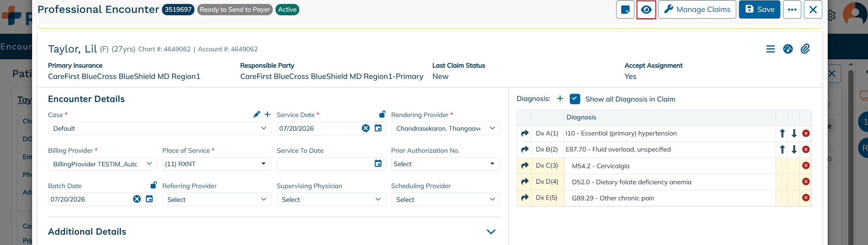The height and width of the screenshot is (245, 868).
Task: Open the sticky note icon
Action: [x=625, y=10]
